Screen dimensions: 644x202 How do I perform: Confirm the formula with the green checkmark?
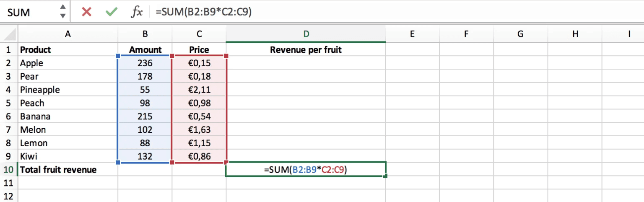[112, 12]
